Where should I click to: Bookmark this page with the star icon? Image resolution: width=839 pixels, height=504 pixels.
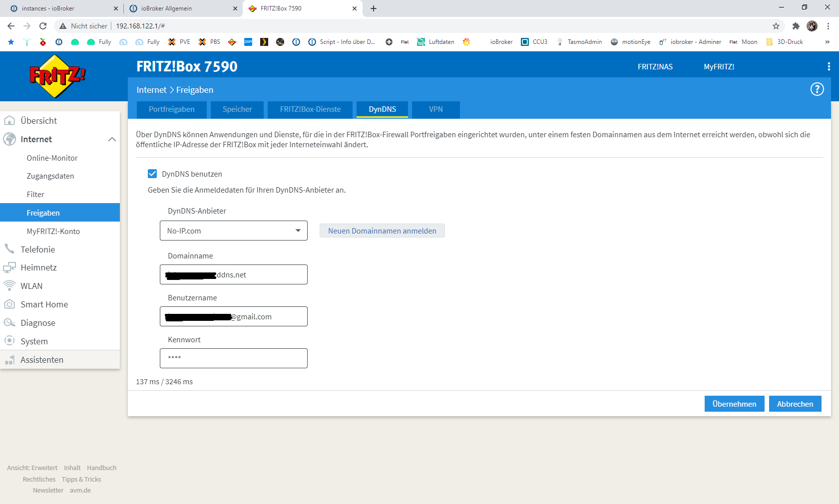coord(776,26)
